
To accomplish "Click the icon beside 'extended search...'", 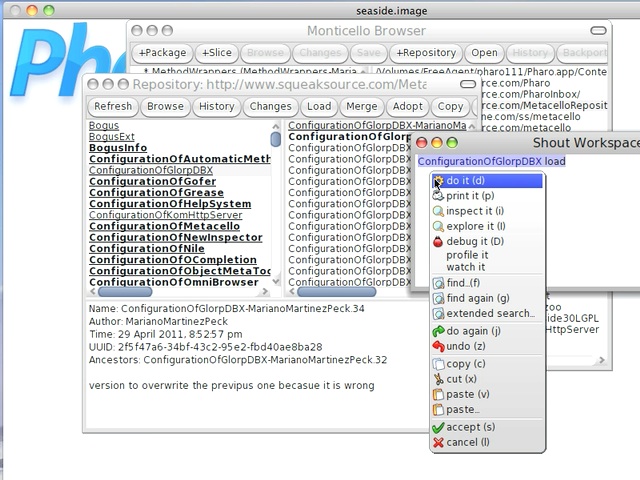I will point(438,313).
